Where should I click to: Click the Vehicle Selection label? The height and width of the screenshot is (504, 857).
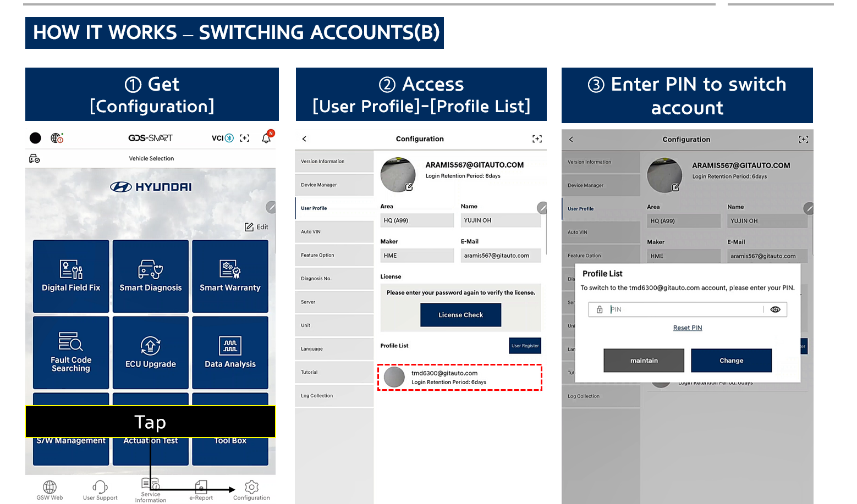click(151, 159)
